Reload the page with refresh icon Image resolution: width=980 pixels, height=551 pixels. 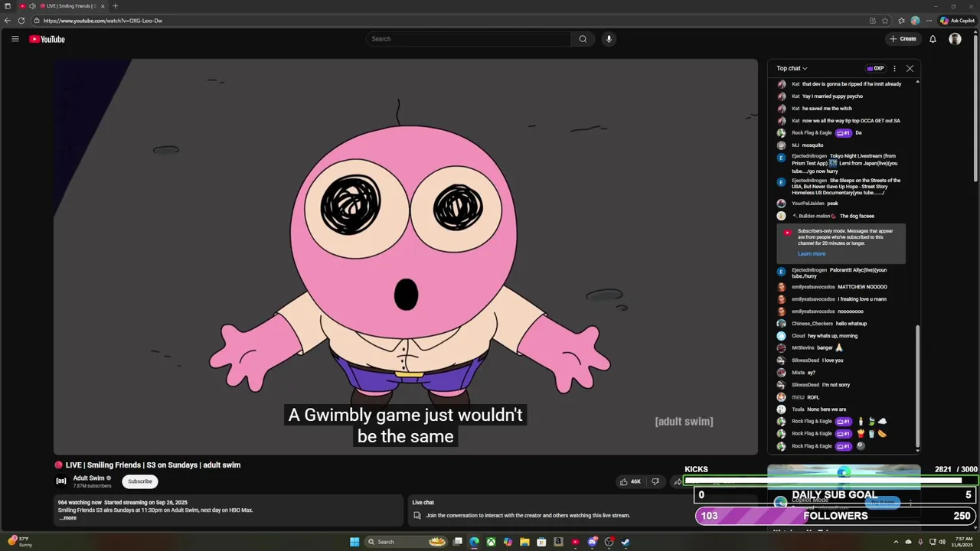[21, 21]
